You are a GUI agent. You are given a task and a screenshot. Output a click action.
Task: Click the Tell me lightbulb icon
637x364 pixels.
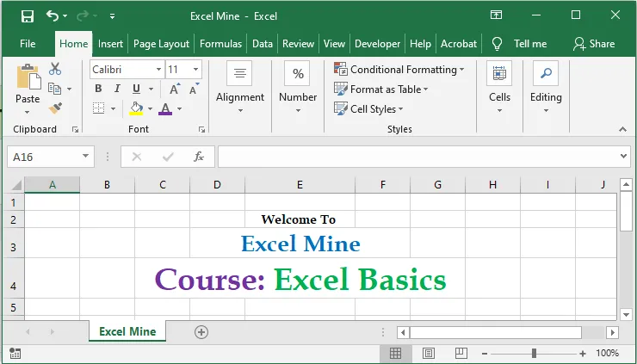tap(497, 44)
